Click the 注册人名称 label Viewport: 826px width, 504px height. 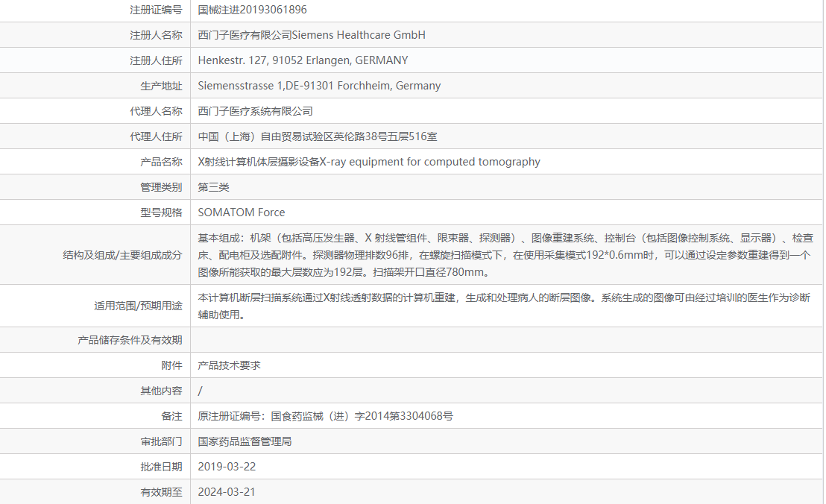point(156,35)
